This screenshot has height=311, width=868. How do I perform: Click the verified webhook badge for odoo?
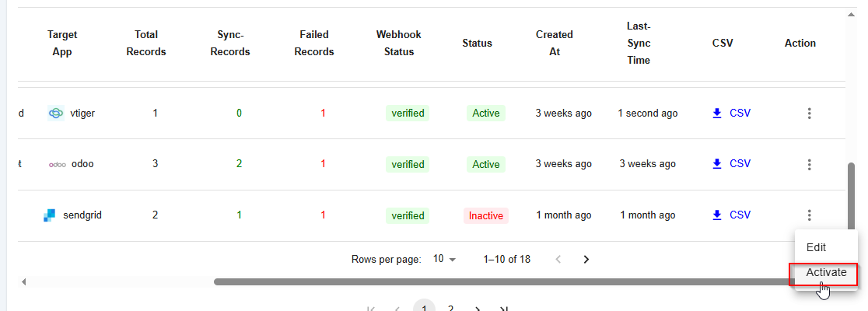click(x=408, y=164)
